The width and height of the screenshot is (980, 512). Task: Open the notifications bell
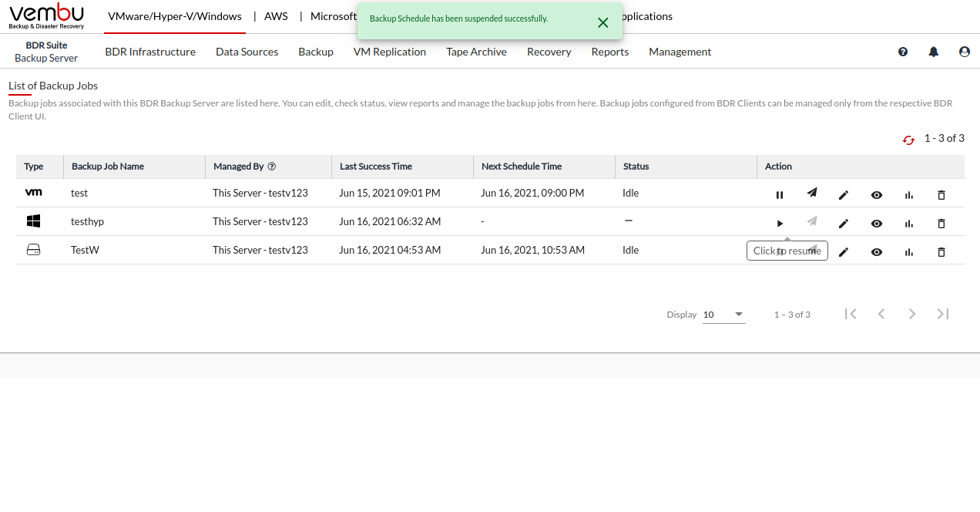(934, 52)
